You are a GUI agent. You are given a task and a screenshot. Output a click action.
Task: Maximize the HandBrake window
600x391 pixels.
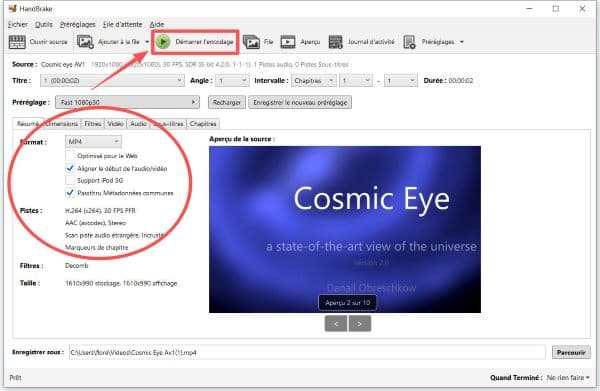556,8
